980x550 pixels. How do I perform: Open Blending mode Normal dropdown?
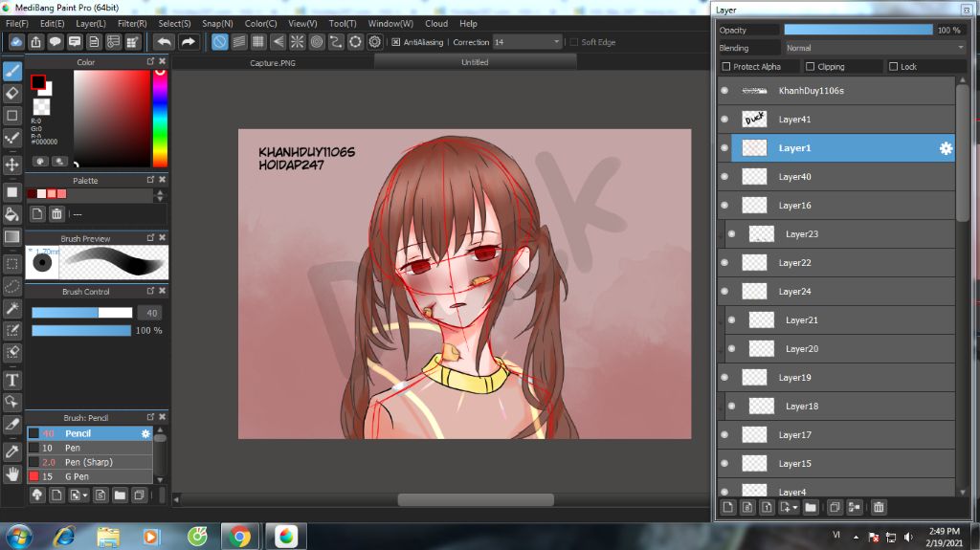[875, 48]
